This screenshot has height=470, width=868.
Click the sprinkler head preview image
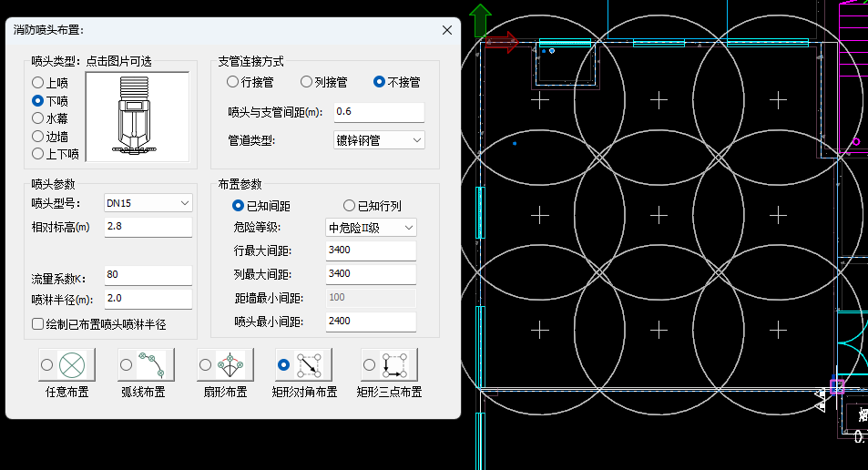tap(137, 117)
